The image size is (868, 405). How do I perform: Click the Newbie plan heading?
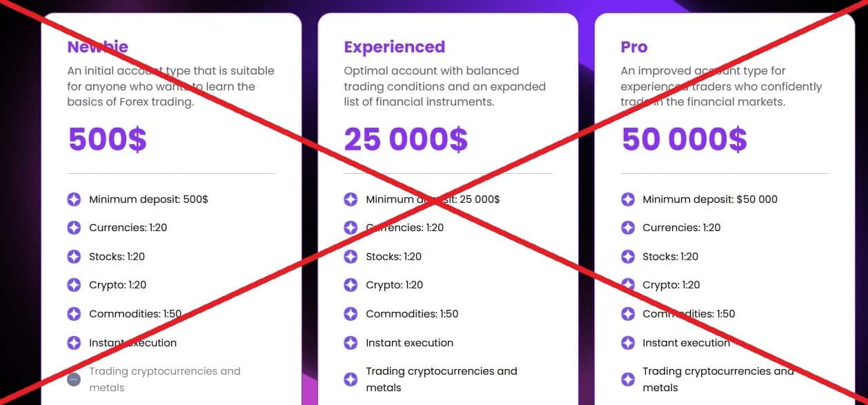(97, 47)
